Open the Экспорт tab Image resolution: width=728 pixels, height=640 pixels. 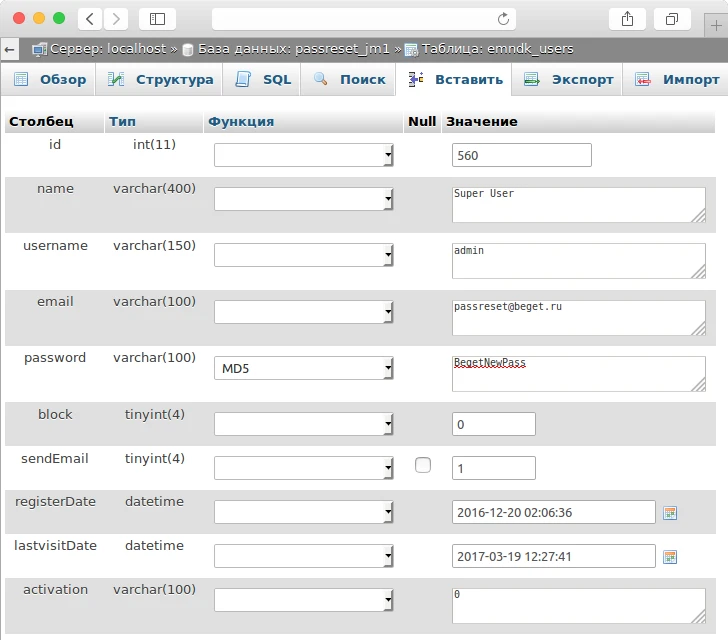pyautogui.click(x=569, y=80)
